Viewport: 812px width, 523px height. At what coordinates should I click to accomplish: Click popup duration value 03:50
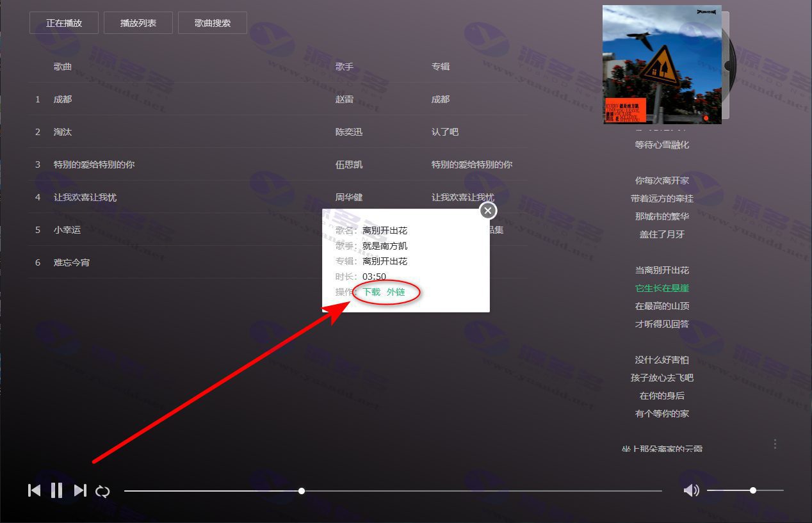coord(374,277)
